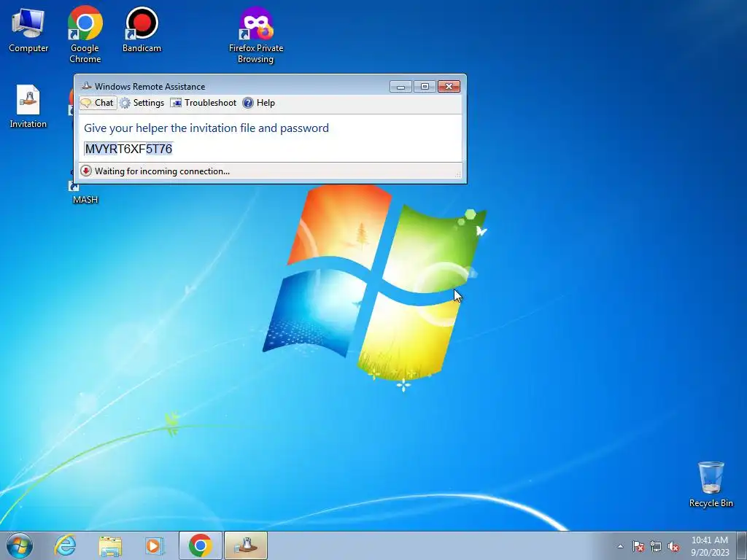Open the Chat panel in Remote Assistance

click(98, 103)
